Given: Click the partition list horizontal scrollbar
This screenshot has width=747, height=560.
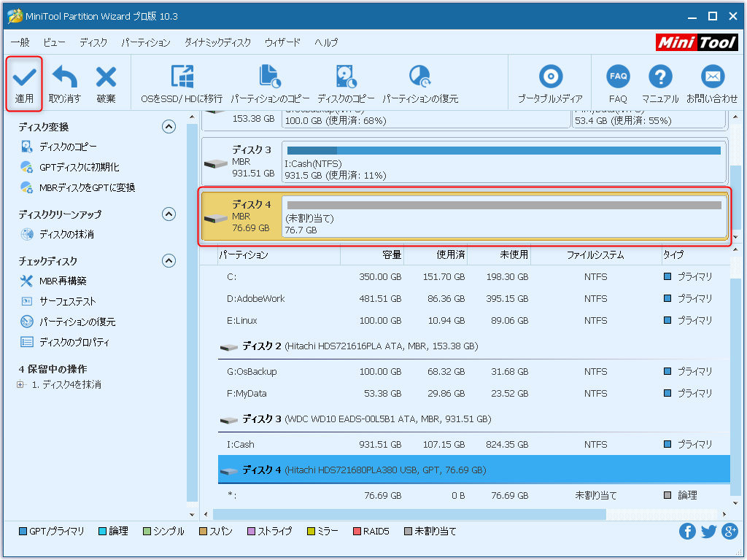Looking at the screenshot, I should point(409,514).
